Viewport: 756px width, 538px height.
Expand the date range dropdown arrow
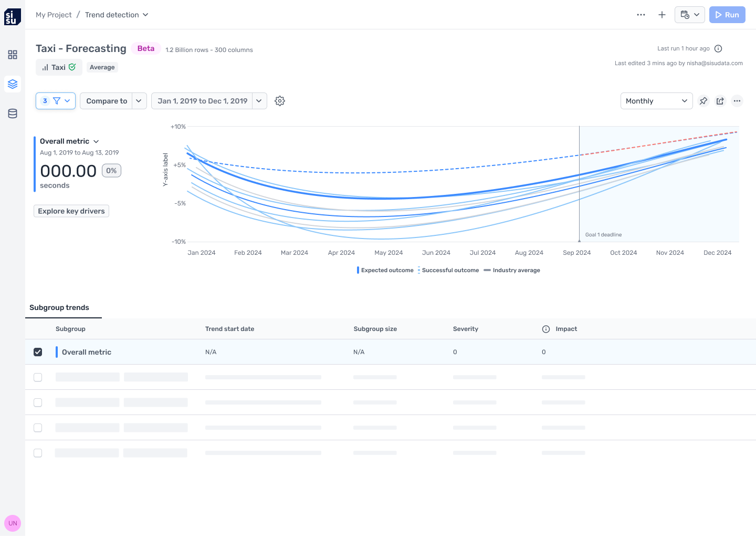tap(259, 101)
